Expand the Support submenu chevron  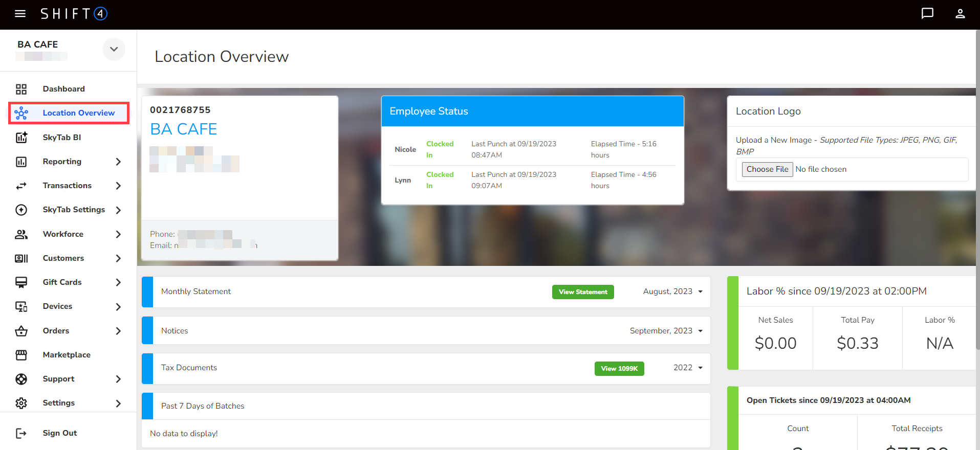point(118,379)
